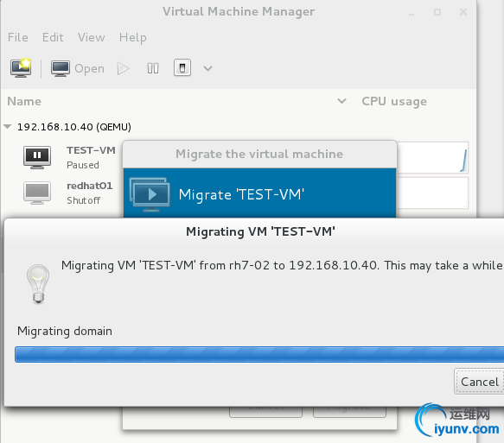Open the File menu
This screenshot has height=443, width=504.
[x=18, y=37]
